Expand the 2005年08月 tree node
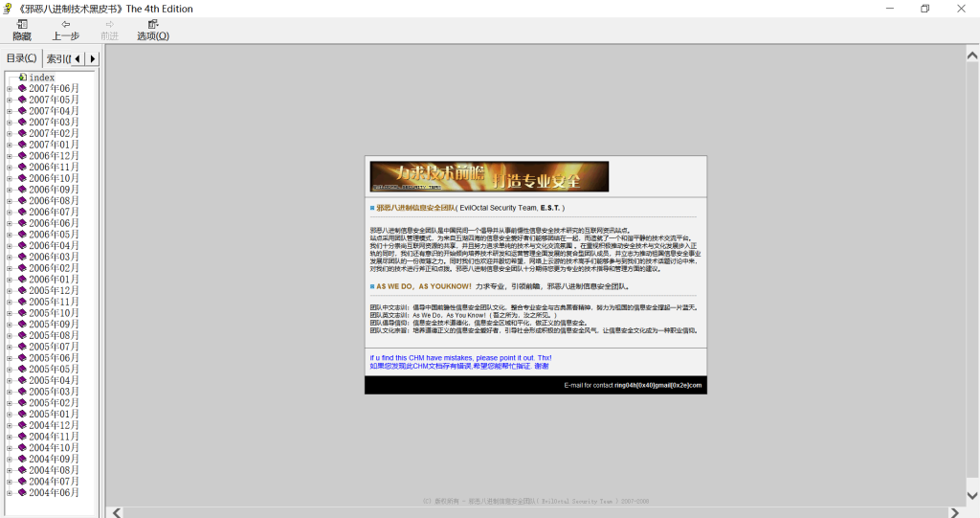 [9, 337]
